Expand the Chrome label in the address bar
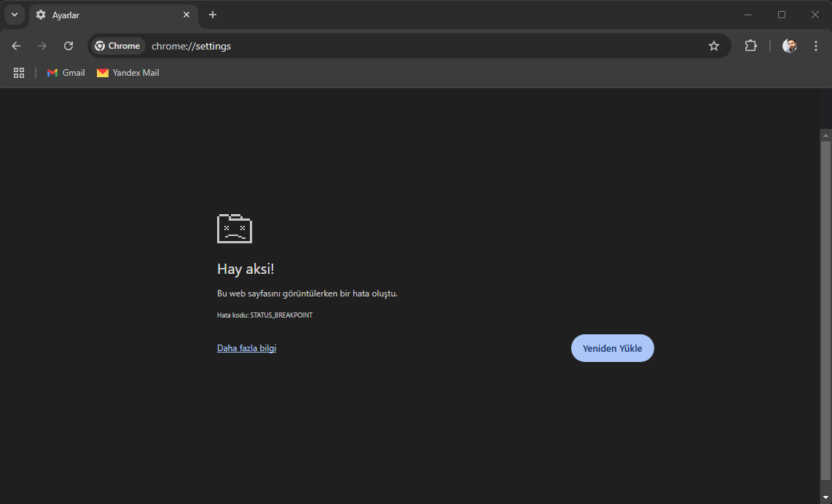832x504 pixels. pos(117,45)
